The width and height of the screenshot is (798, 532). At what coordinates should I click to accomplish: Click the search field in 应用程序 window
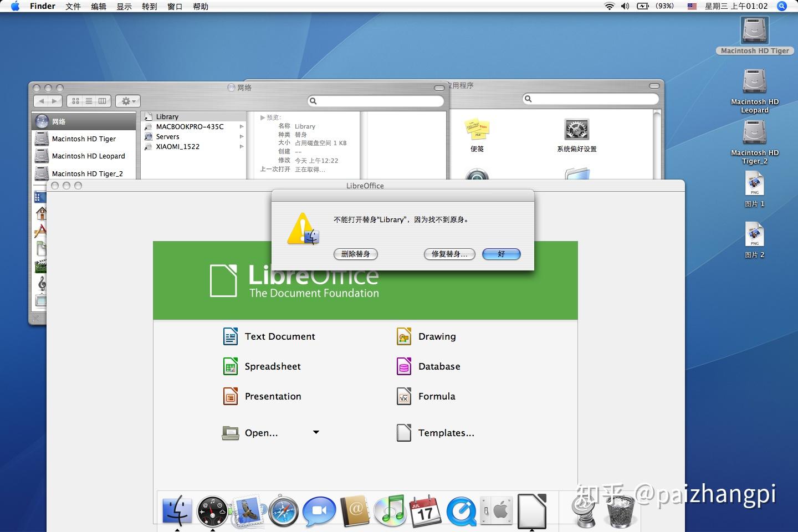coord(591,99)
